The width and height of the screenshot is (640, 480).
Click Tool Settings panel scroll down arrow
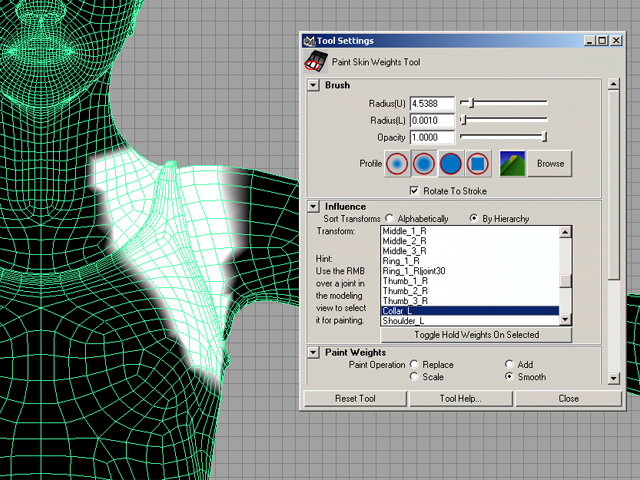[x=613, y=378]
